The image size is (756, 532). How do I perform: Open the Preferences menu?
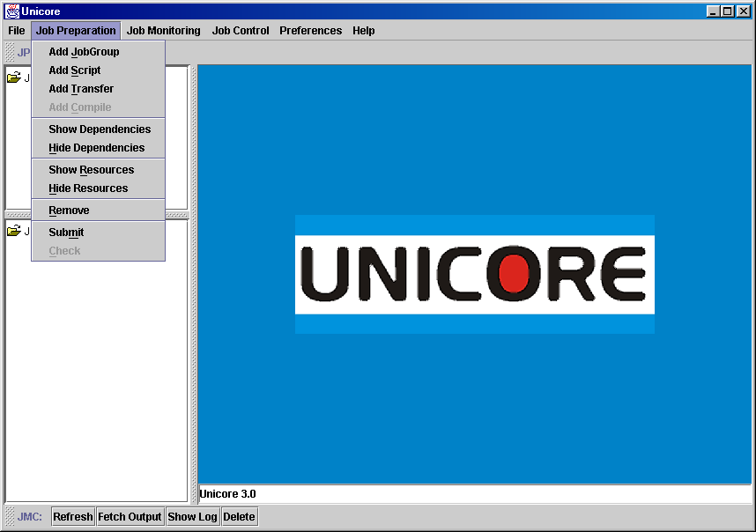pos(310,30)
